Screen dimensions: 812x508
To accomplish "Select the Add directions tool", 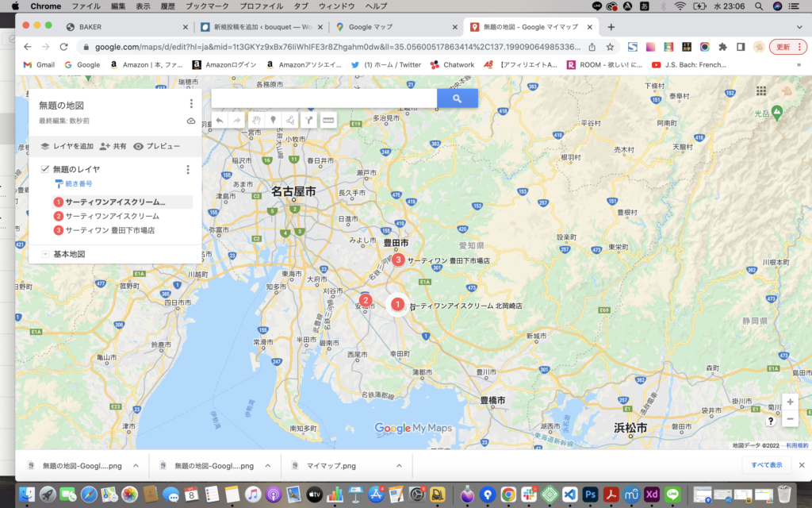I will pos(310,120).
